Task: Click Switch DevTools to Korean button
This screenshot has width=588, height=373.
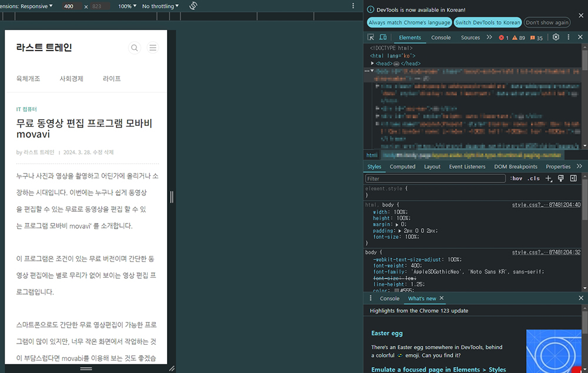Action: tap(487, 22)
